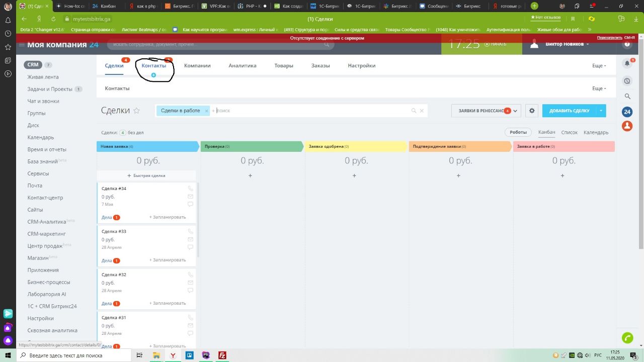Click the Заявка одобрена stage header
This screenshot has width=644, height=362.
pyautogui.click(x=356, y=146)
